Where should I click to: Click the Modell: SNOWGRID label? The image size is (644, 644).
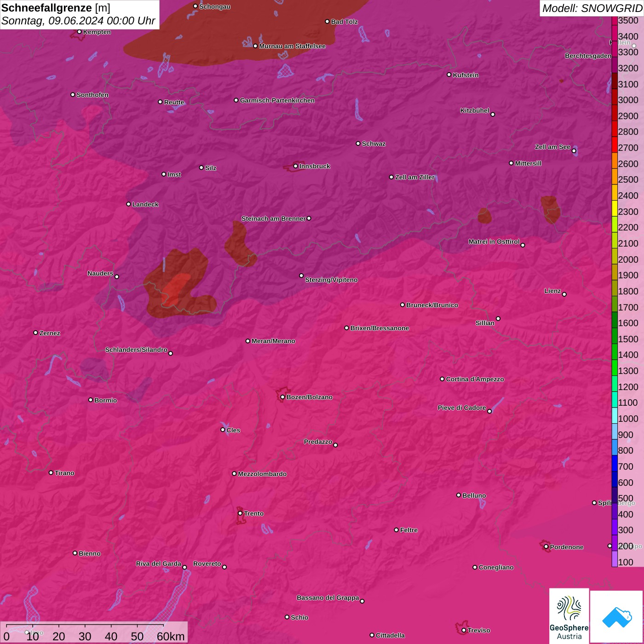tap(592, 8)
